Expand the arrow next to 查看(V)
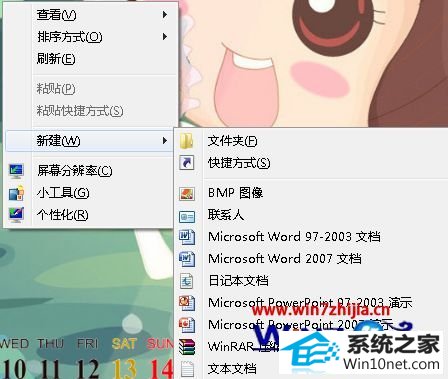 [165, 15]
